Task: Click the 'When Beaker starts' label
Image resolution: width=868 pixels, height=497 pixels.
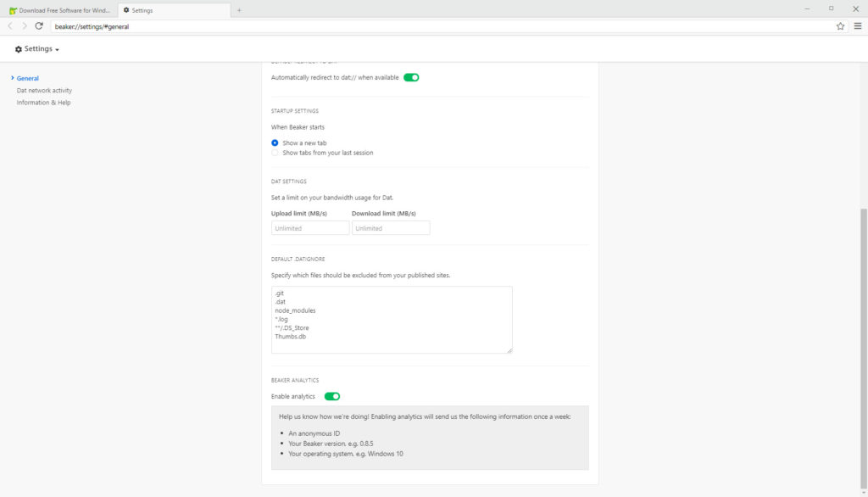Action: click(x=298, y=127)
